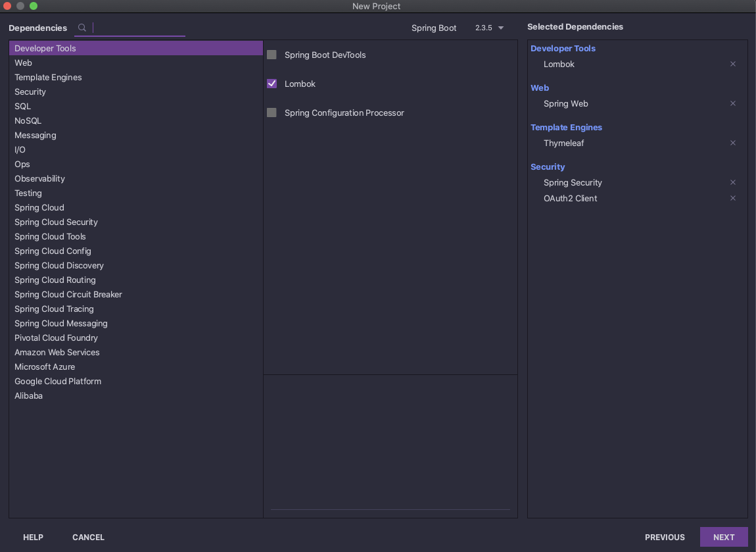The height and width of the screenshot is (552, 756).
Task: Open the Spring Cloud Circuit Breaker category
Action: click(136, 294)
